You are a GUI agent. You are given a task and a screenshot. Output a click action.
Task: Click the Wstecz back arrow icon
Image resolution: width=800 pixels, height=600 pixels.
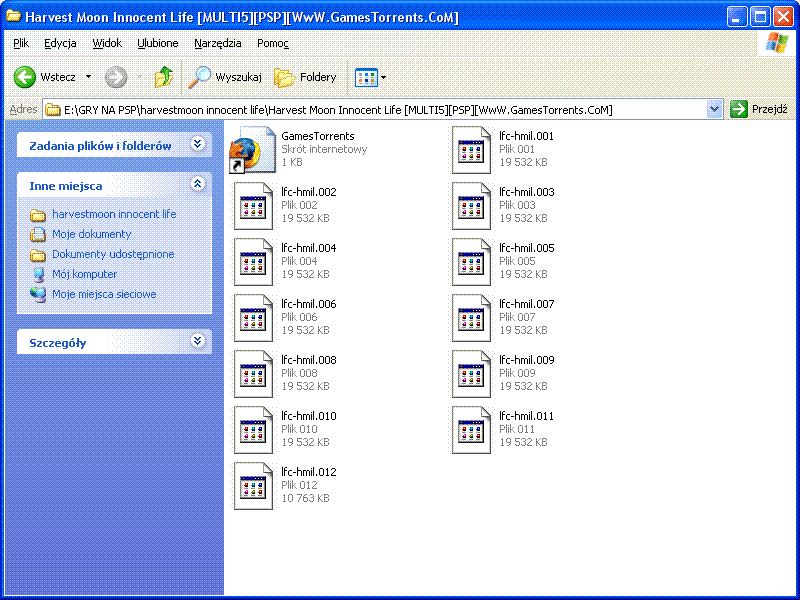[x=26, y=77]
